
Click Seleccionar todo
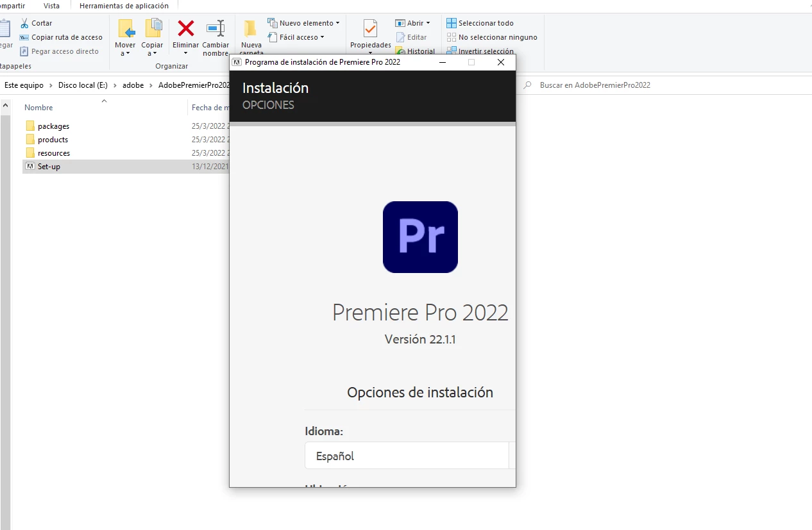[x=480, y=23]
